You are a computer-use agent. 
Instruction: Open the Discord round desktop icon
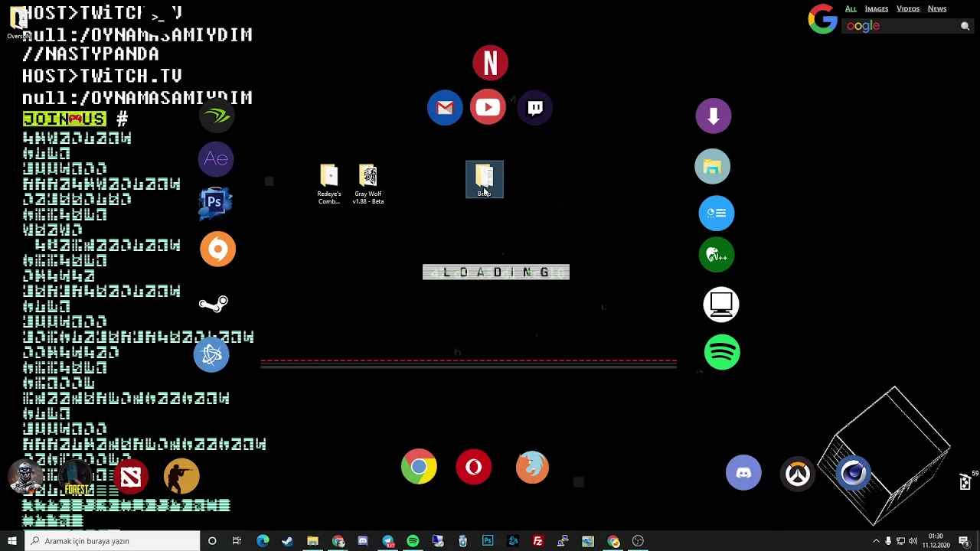pos(743,473)
